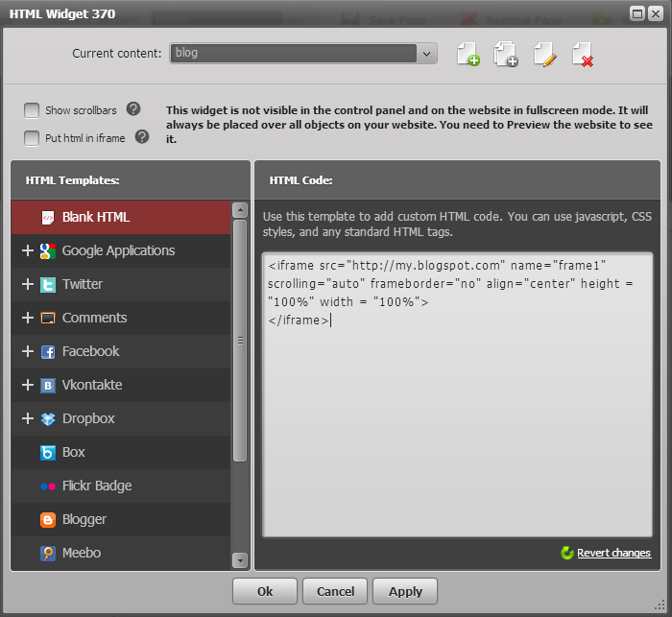The image size is (672, 617).
Task: Expand the Dropbox templates group
Action: pos(28,418)
